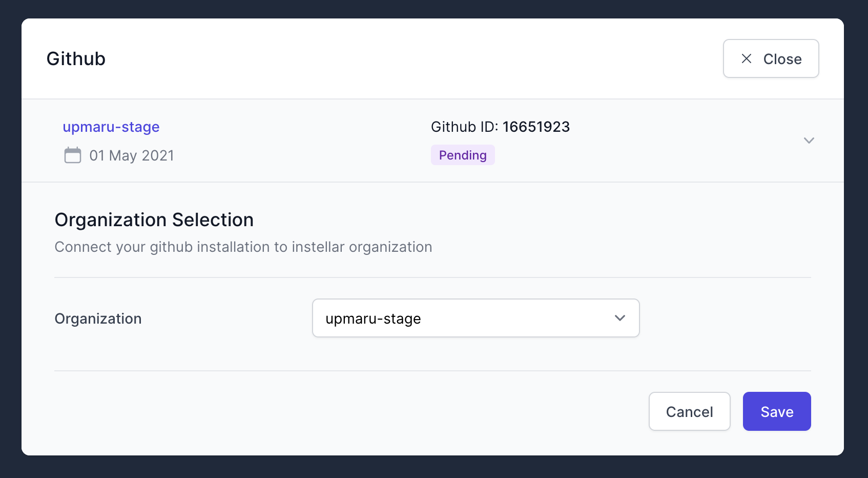
Task: Click the Github ID value 16651923
Action: (536, 127)
